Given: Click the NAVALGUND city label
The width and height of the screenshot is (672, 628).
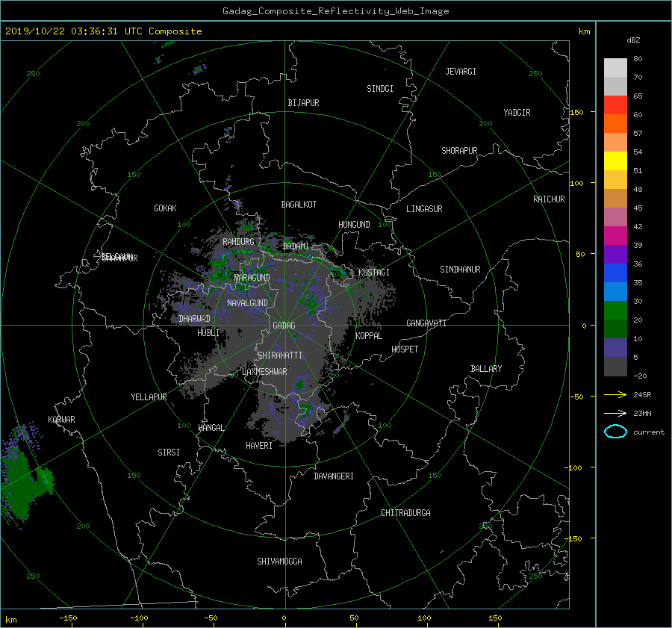Looking at the screenshot, I should pos(247,303).
